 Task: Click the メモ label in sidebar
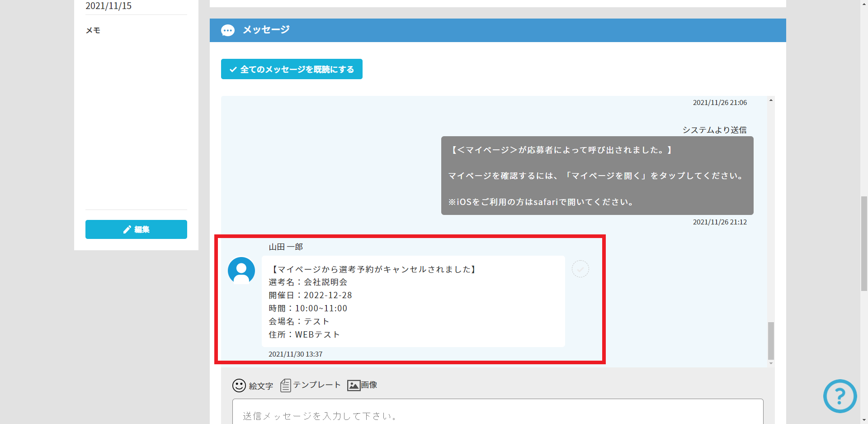tap(93, 30)
